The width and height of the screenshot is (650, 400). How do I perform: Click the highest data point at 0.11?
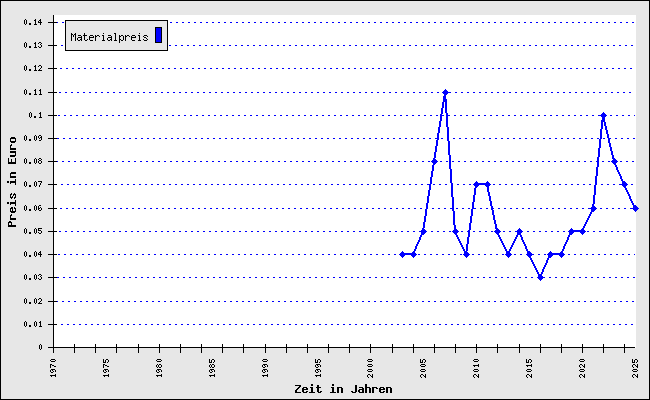coord(445,92)
